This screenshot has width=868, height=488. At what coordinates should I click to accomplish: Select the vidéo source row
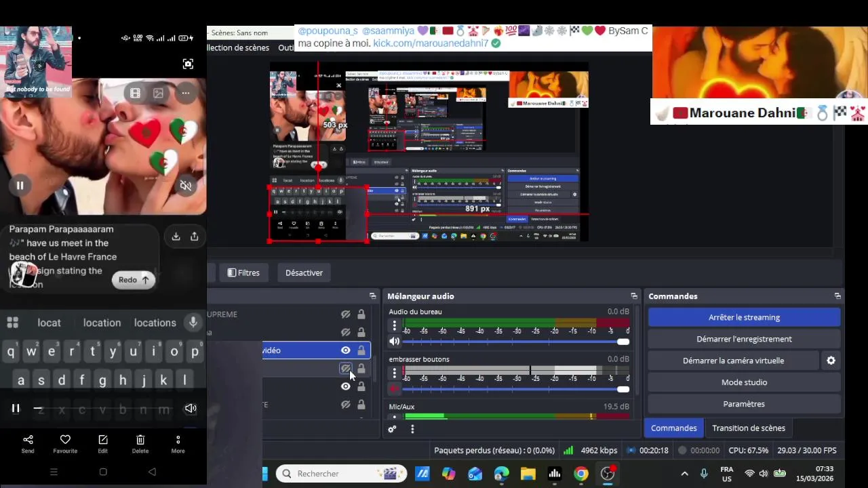[316, 350]
